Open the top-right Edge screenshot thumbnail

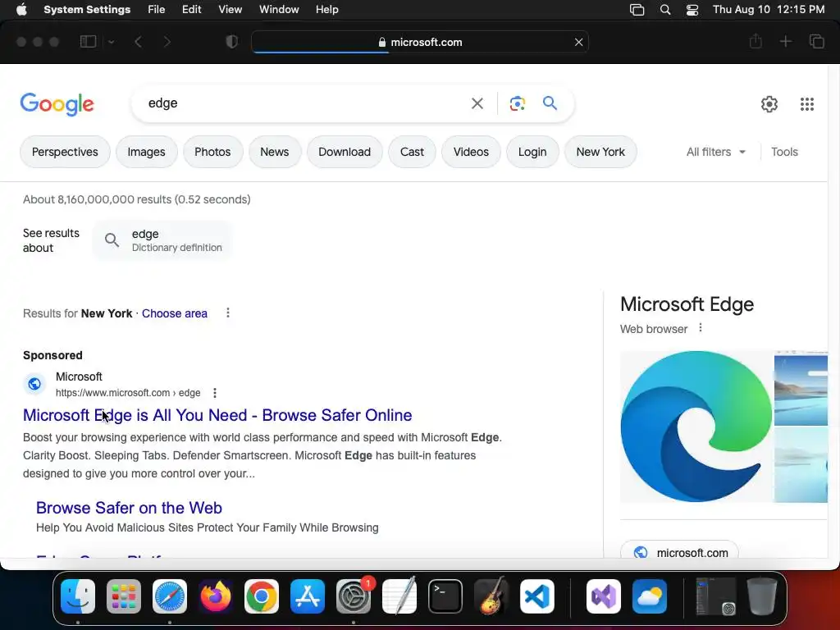pyautogui.click(x=801, y=388)
